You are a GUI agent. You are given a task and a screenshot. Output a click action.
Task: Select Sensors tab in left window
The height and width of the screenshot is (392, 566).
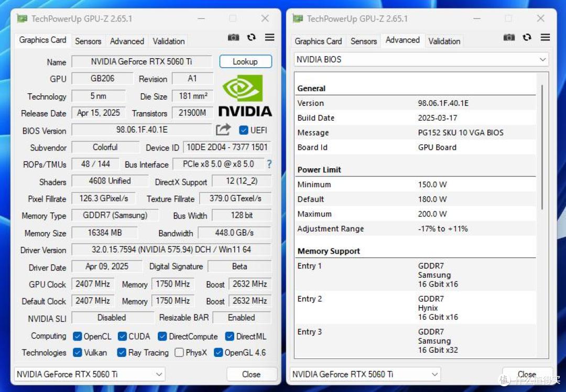(88, 41)
